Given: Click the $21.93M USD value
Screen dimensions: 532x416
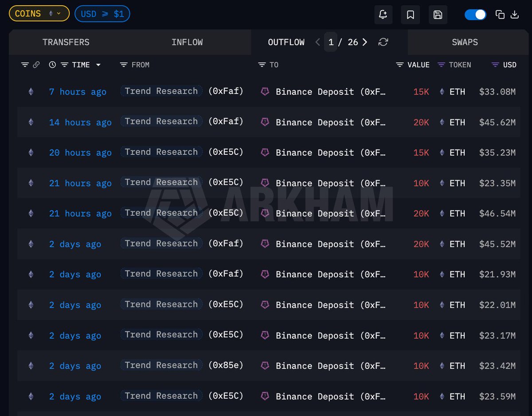Looking at the screenshot, I should coord(497,275).
